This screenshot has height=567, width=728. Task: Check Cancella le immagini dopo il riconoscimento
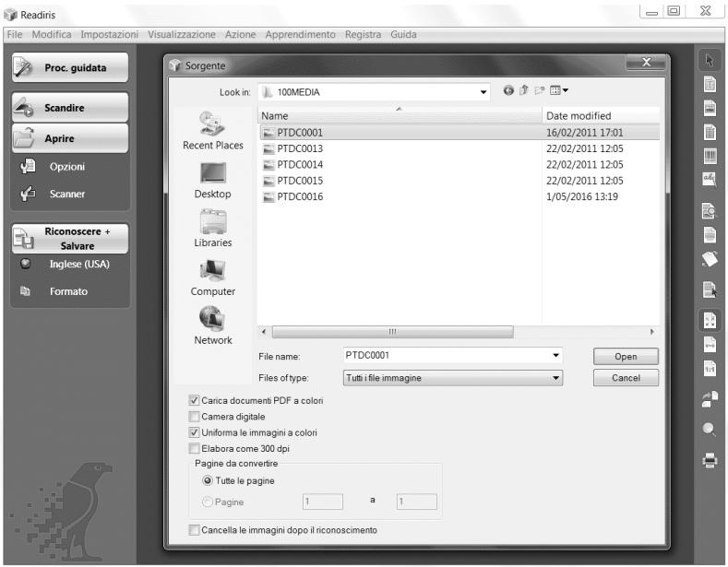pyautogui.click(x=194, y=530)
